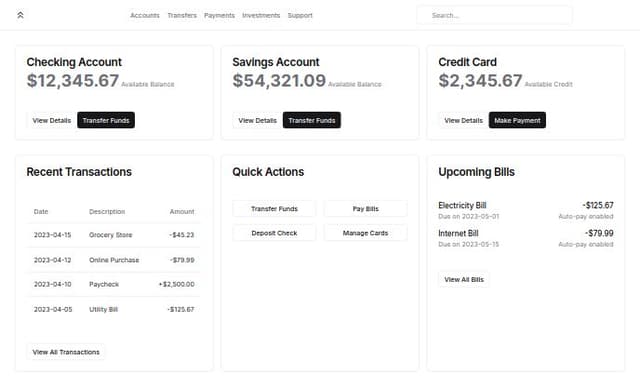Transfer funds from Savings Account card
This screenshot has width=640, height=387.
click(312, 120)
